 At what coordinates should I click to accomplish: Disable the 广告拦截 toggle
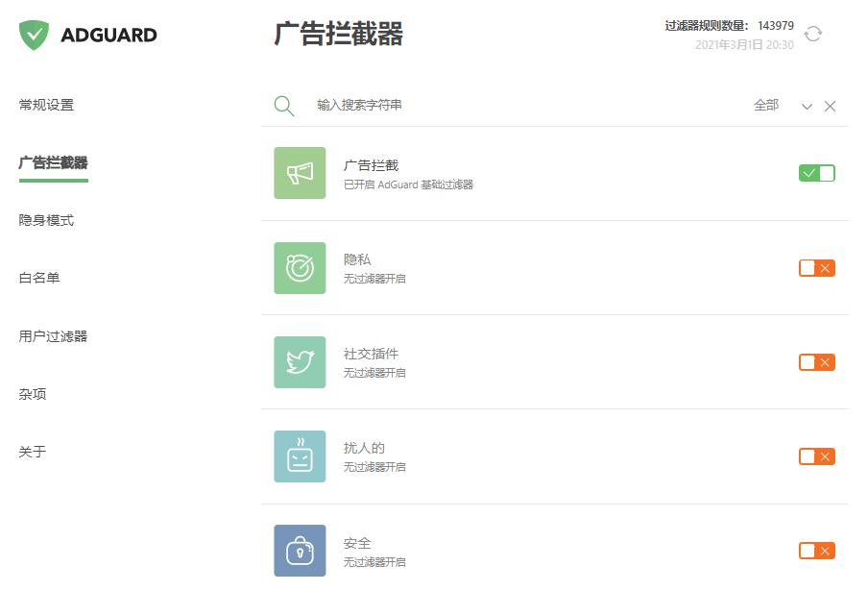tap(817, 173)
